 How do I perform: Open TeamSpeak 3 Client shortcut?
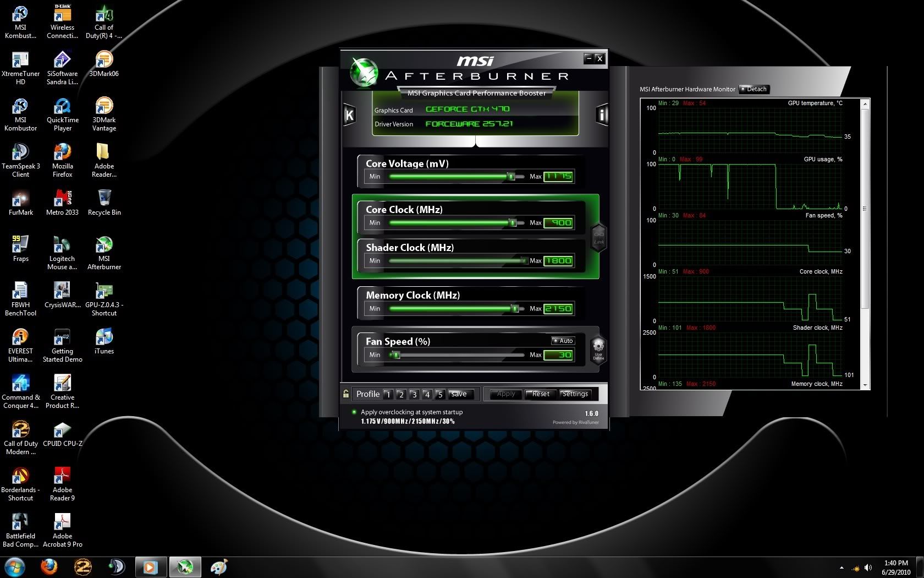click(20, 160)
